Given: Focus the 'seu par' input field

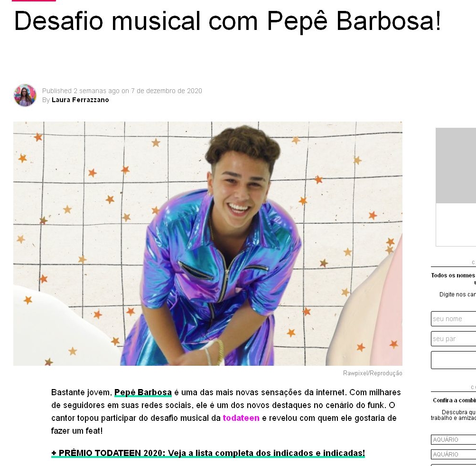Looking at the screenshot, I should [454, 339].
